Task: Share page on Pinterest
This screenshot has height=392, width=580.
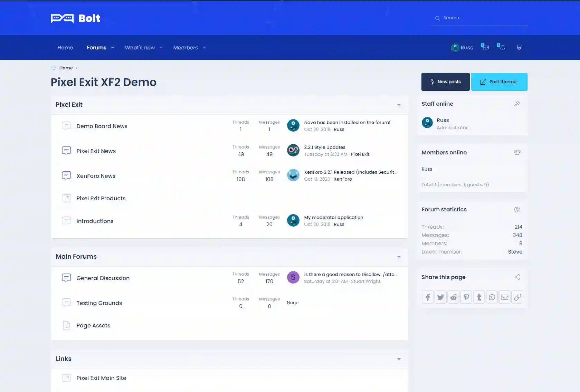Action: click(466, 297)
